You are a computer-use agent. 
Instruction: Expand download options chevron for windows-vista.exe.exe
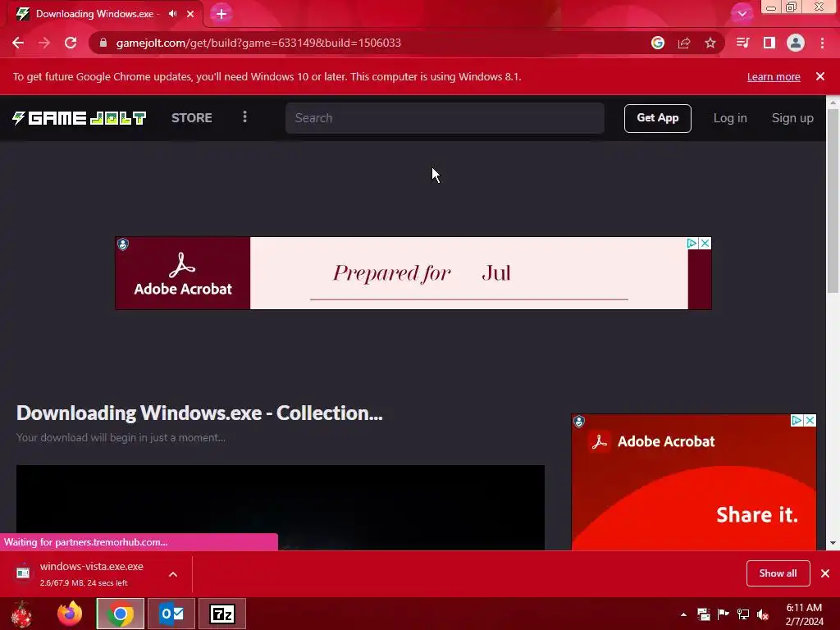point(173,574)
